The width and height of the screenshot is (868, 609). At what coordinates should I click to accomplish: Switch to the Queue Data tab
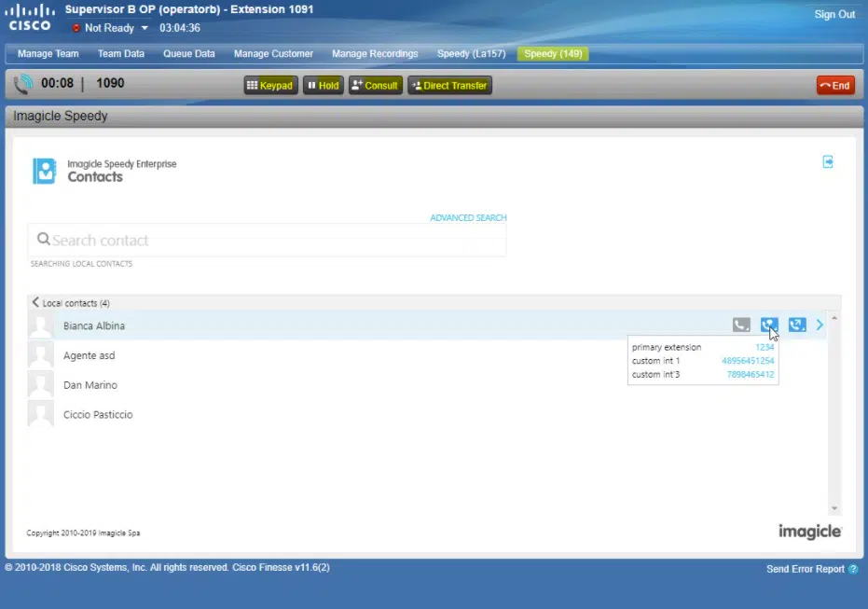(x=189, y=54)
